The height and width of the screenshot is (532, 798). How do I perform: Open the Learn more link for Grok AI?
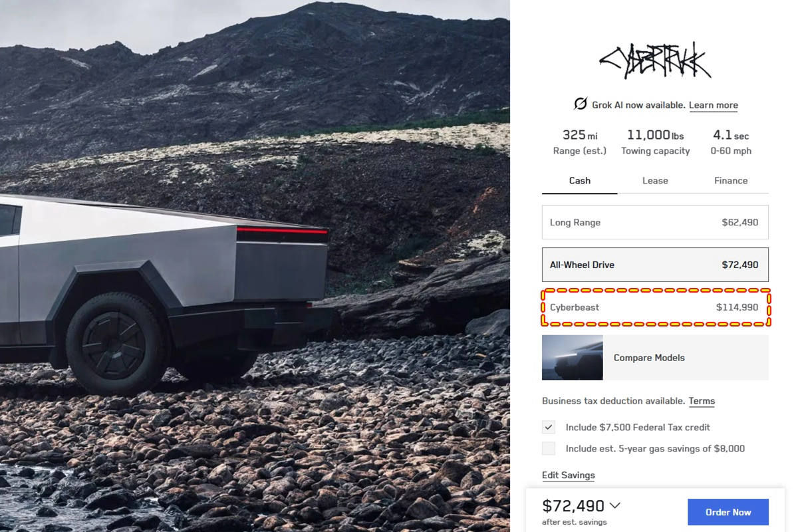[x=714, y=105]
